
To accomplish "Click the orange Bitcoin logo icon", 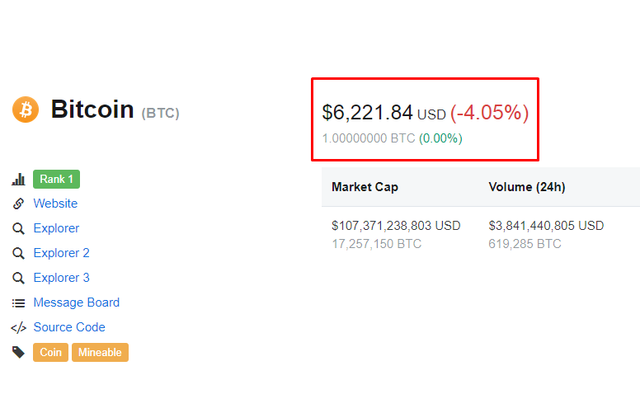I will [25, 109].
